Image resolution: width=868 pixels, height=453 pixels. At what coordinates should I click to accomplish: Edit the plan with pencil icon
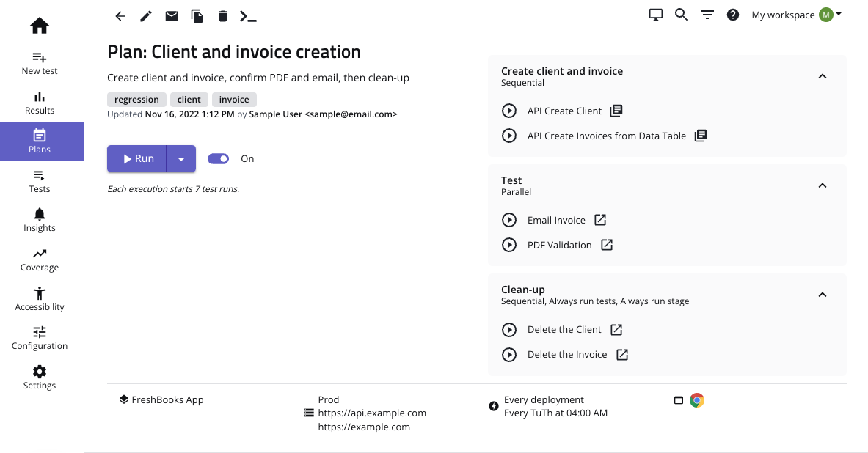[x=145, y=16]
